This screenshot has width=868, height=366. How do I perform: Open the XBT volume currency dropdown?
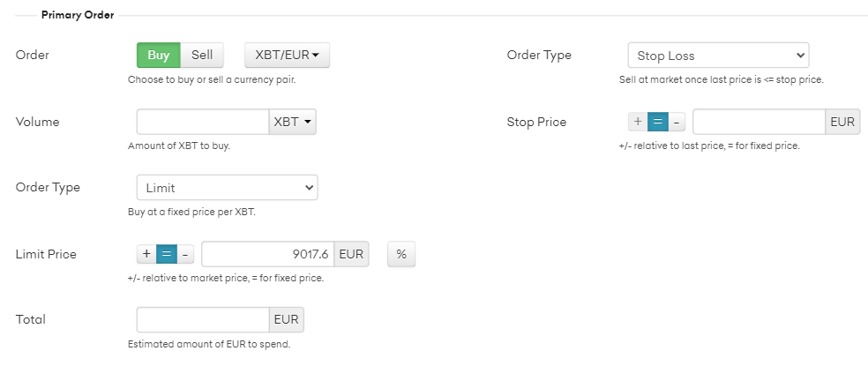(x=292, y=122)
